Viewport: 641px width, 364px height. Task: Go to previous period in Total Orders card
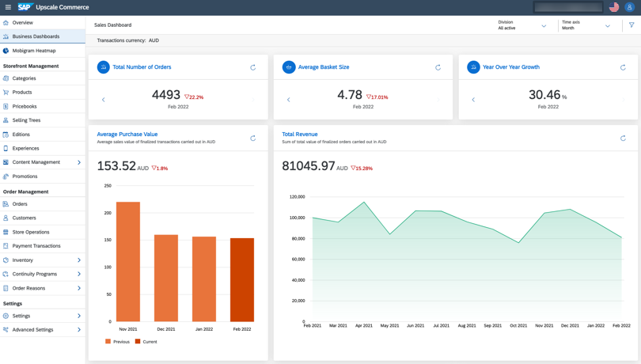tap(104, 100)
